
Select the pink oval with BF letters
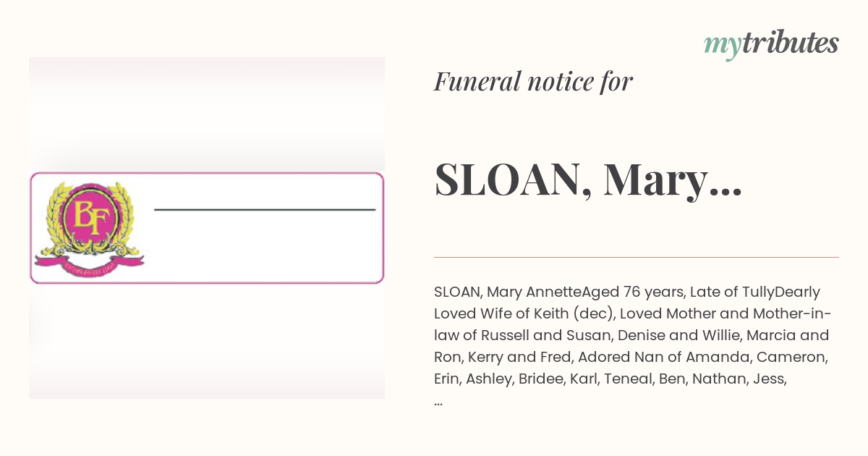89,215
